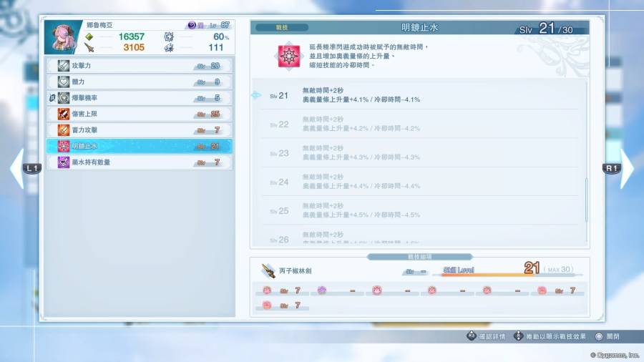
Task: Select the 藥水持有數量 skill row
Action: [140, 162]
